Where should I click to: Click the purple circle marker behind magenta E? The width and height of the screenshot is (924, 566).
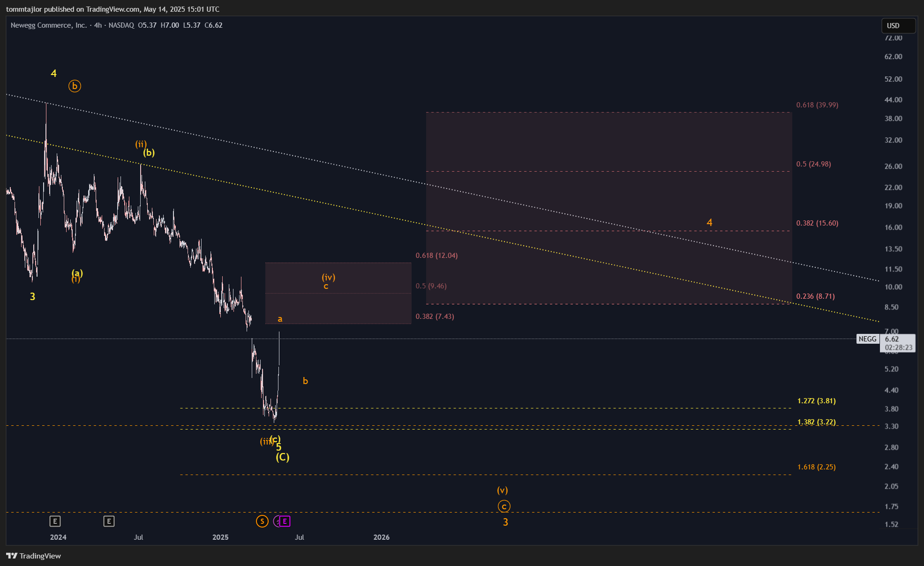[277, 521]
